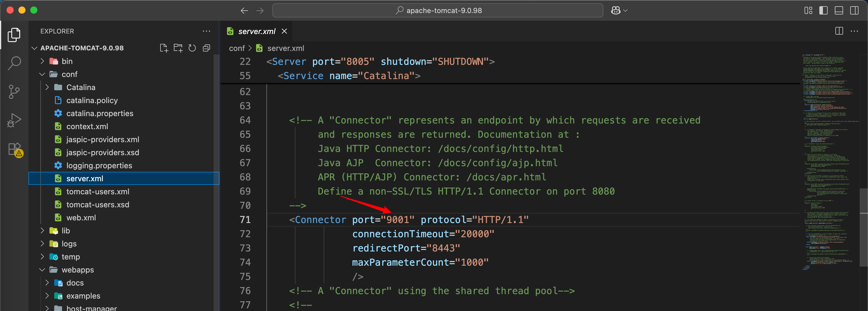
Task: Open the Search view in the activity bar
Action: (14, 63)
